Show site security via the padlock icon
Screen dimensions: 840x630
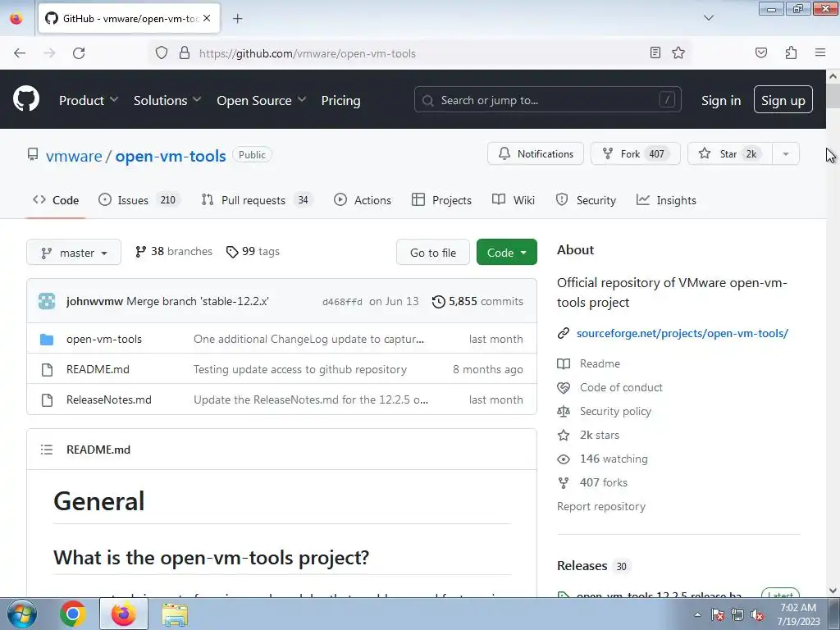pos(185,53)
